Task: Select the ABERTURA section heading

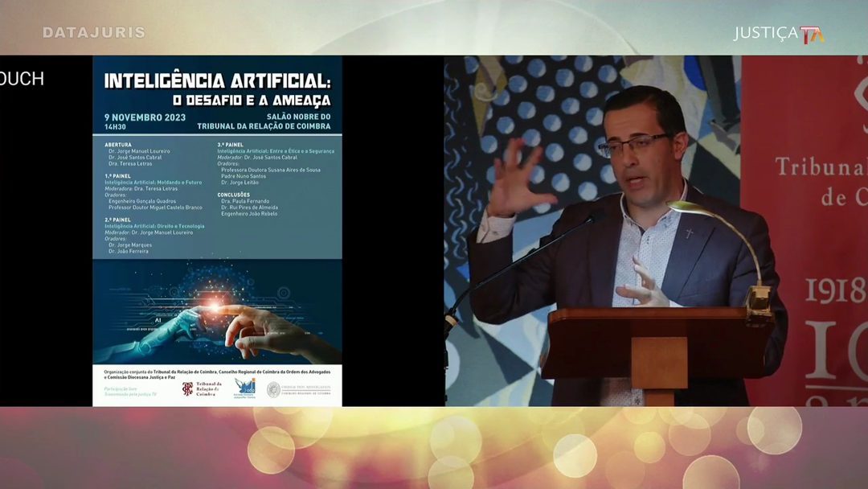Action: 118,145
